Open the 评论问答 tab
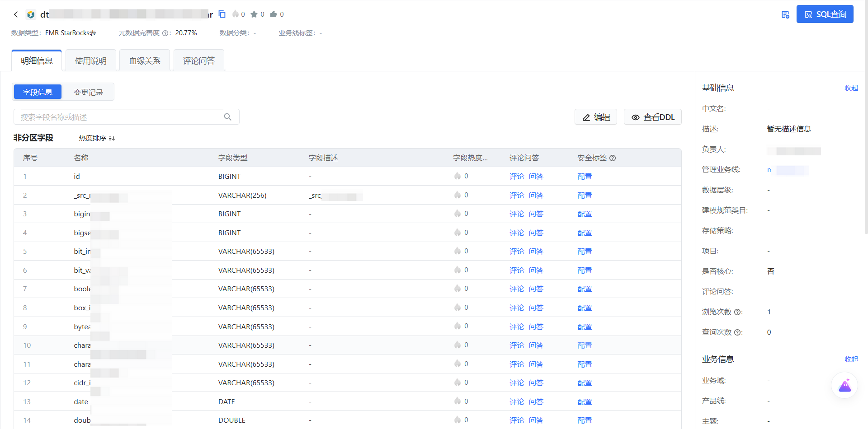The height and width of the screenshot is (429, 868). point(199,61)
